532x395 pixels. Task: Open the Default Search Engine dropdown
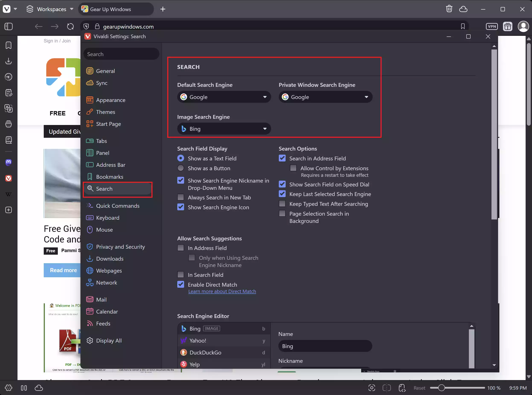[224, 97]
